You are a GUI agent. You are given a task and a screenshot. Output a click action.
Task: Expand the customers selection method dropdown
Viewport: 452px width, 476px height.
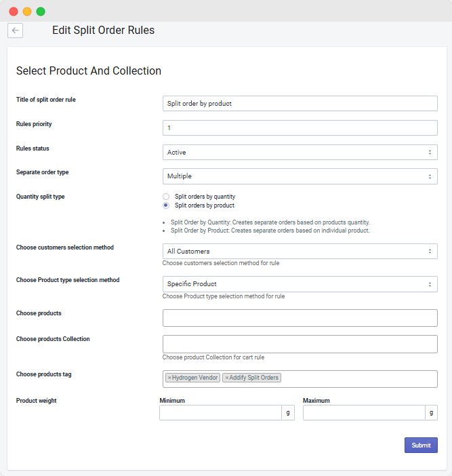pos(300,252)
